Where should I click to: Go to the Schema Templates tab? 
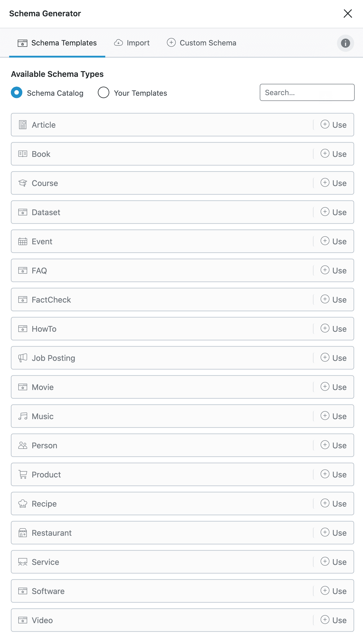[57, 43]
